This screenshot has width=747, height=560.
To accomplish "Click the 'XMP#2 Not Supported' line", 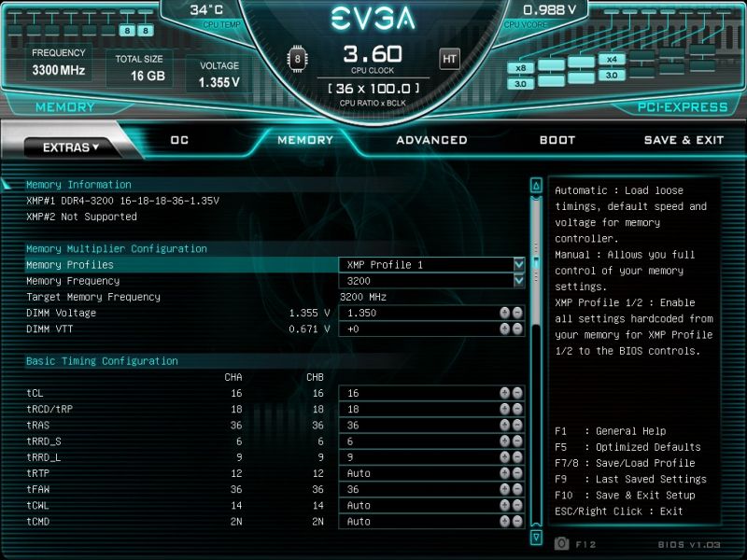I will pos(81,217).
